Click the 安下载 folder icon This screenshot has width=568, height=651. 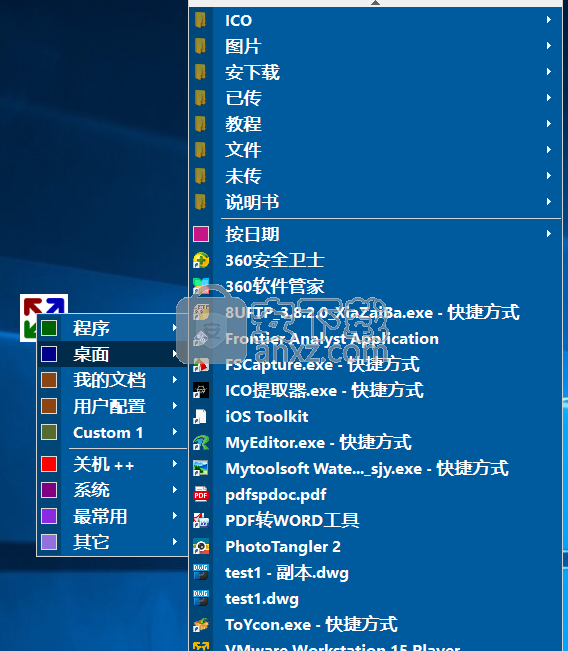click(x=201, y=72)
